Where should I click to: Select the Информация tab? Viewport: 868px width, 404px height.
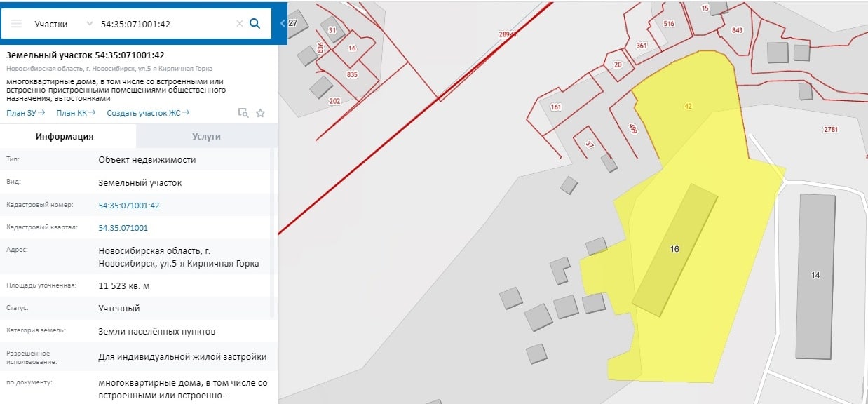(x=65, y=137)
